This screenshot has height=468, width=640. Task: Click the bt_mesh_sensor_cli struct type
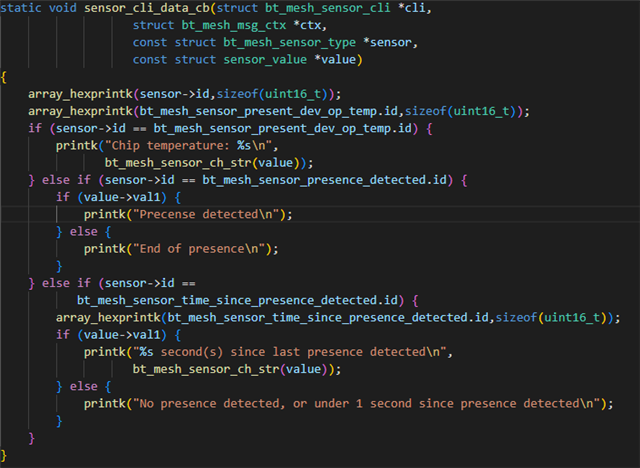328,8
